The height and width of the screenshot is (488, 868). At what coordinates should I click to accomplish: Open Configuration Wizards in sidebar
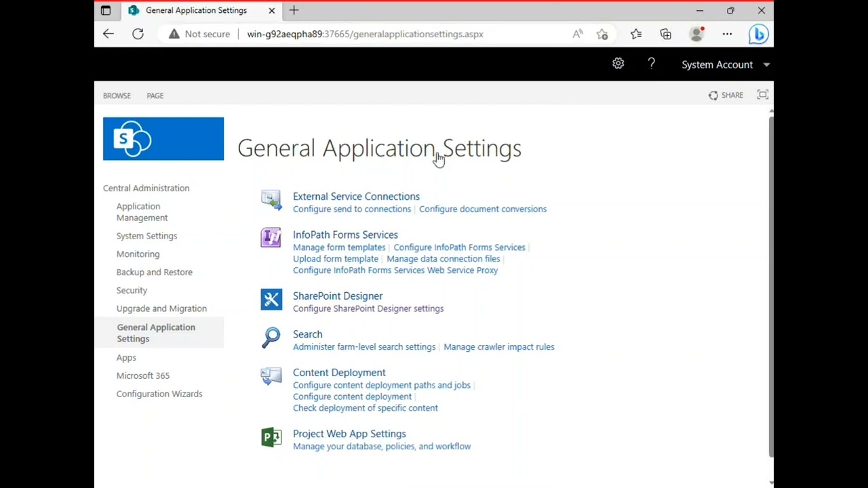tap(159, 394)
